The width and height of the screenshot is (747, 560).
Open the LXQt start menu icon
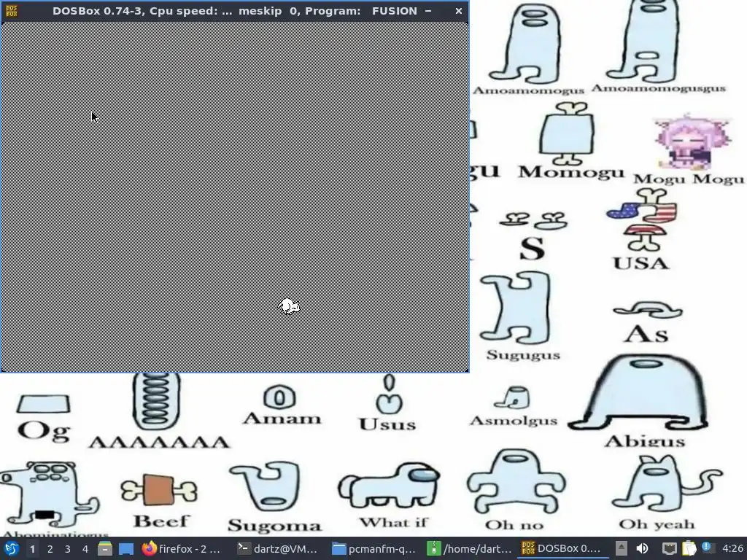(12, 549)
